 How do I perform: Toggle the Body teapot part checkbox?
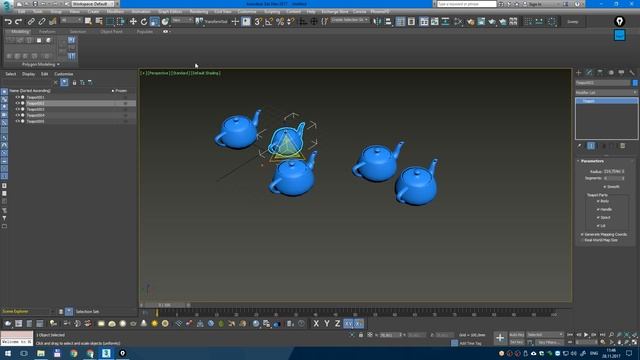(598, 201)
